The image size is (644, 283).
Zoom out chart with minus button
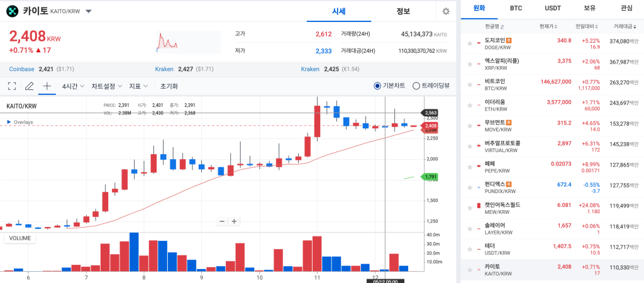coord(222,221)
